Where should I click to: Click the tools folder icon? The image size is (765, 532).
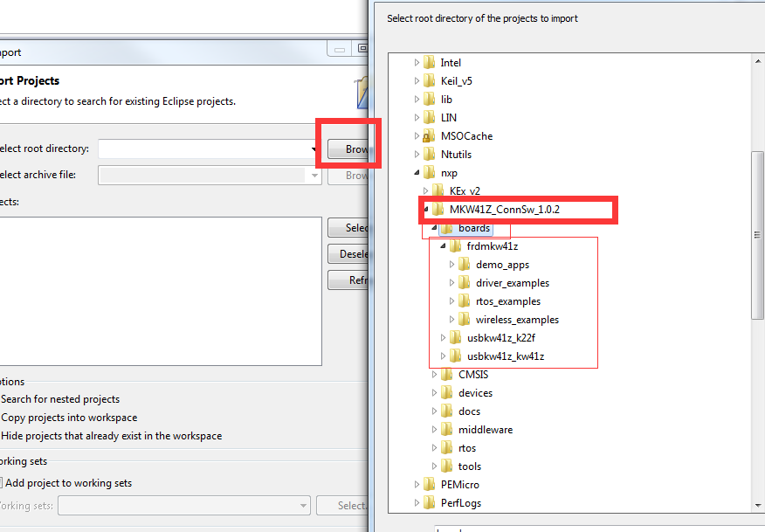point(447,466)
